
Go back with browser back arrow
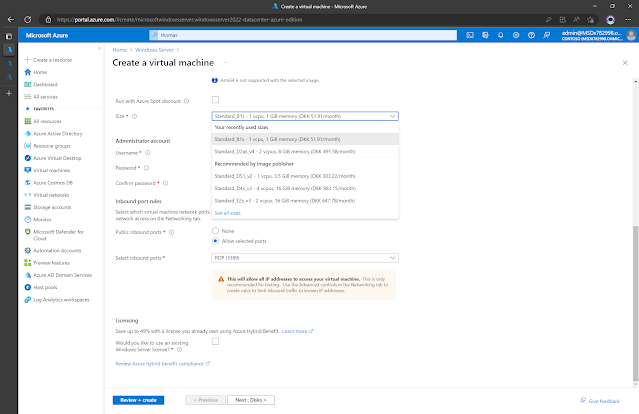[x=11, y=20]
